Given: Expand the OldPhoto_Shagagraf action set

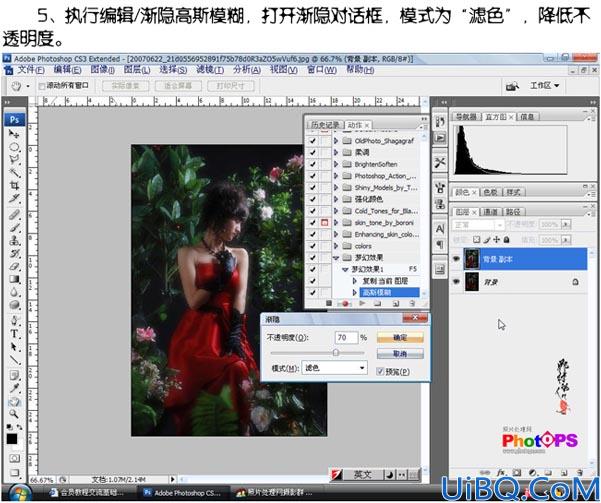Looking at the screenshot, I should tap(336, 141).
